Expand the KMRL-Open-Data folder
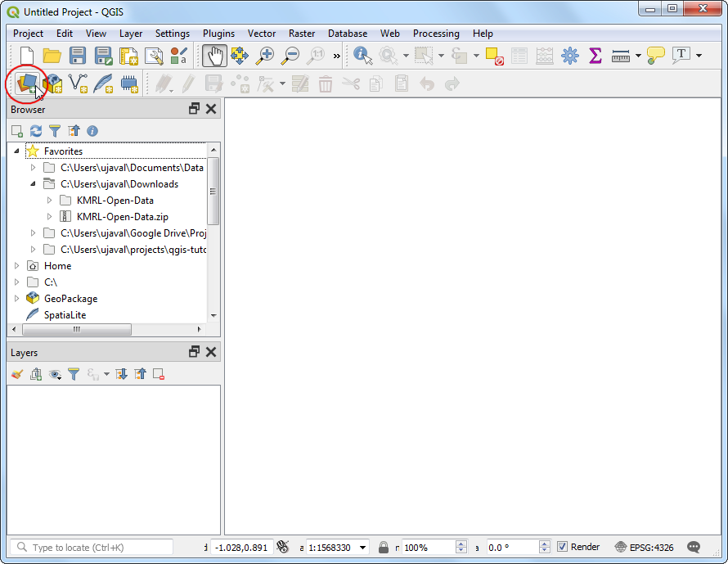This screenshot has width=728, height=564. (x=49, y=201)
